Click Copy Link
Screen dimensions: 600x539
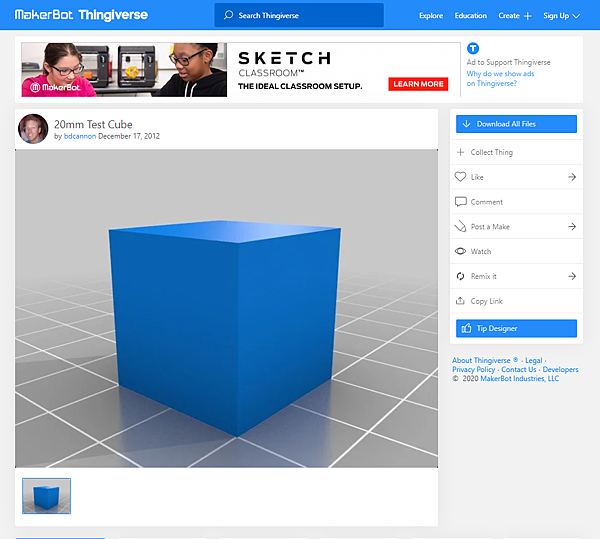(516, 301)
